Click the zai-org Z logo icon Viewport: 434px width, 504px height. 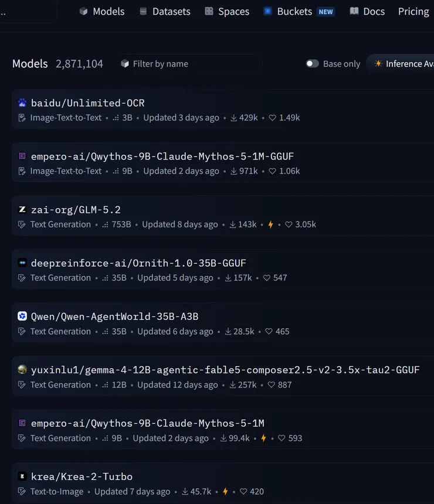(x=22, y=210)
